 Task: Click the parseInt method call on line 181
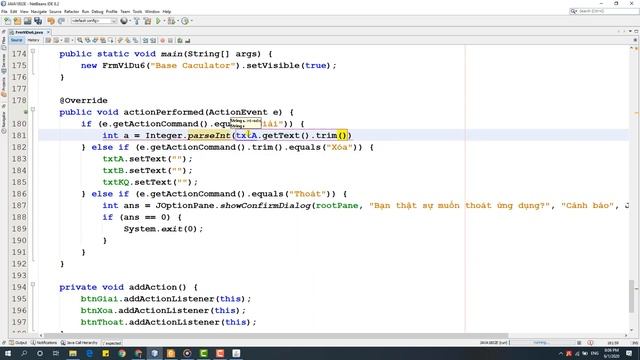(x=209, y=136)
